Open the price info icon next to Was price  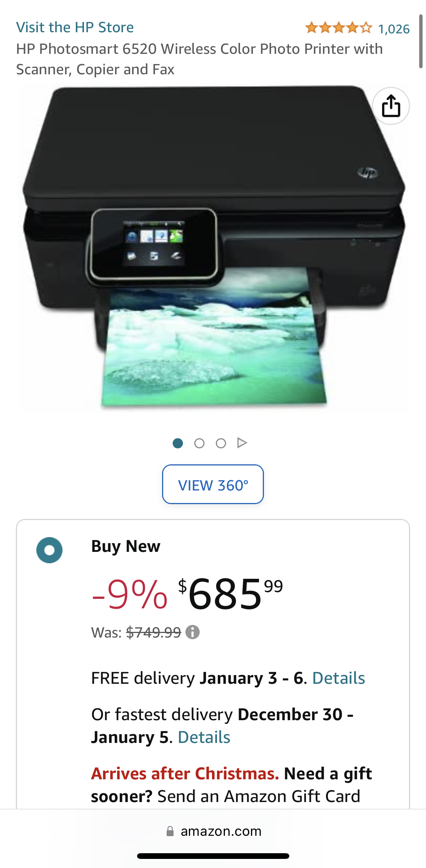pos(192,632)
